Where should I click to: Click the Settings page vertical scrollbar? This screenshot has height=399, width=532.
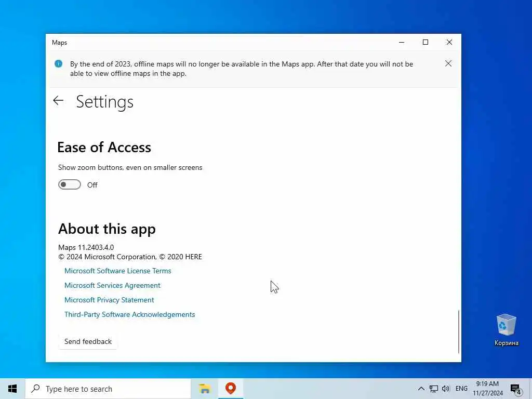[459, 331]
